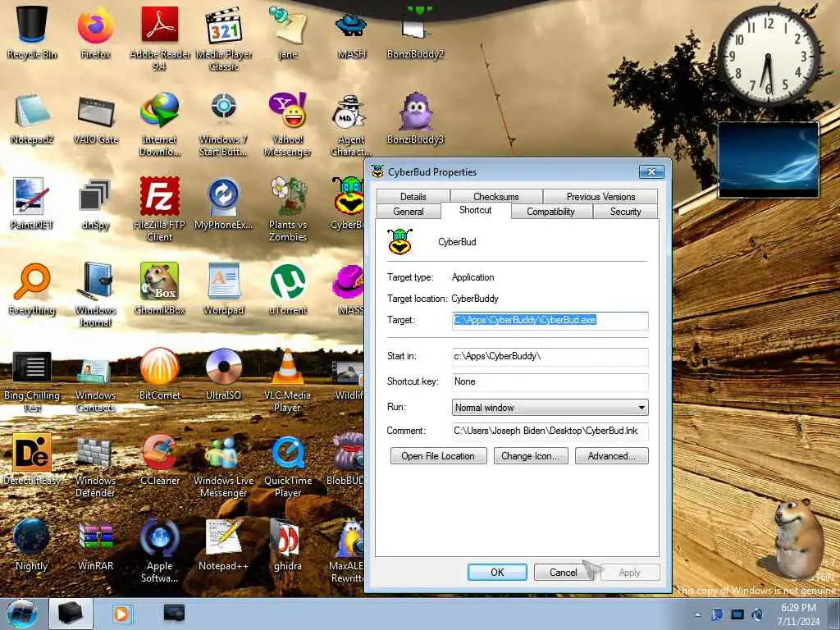Switch to the Checksums tab

click(x=496, y=197)
